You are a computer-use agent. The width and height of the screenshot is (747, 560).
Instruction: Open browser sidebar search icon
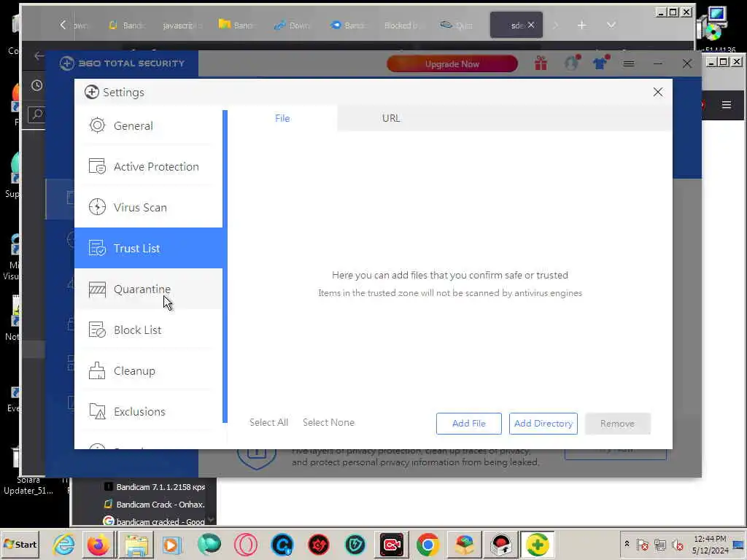click(37, 114)
